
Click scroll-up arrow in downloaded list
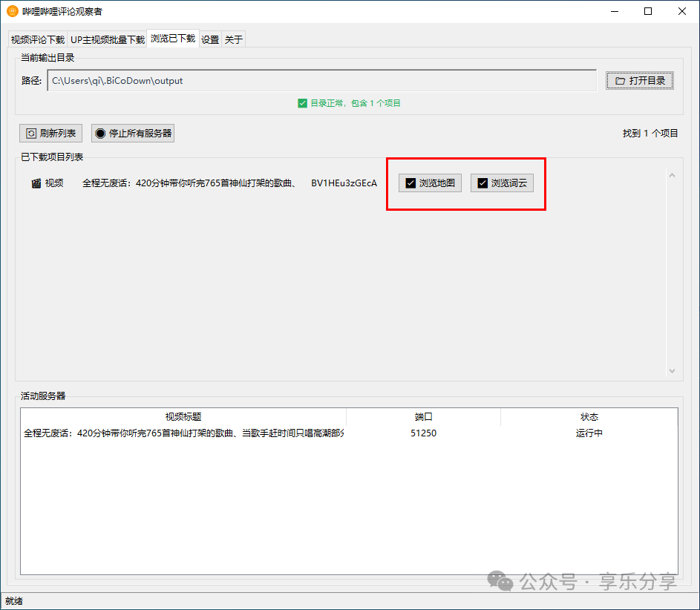pyautogui.click(x=673, y=176)
